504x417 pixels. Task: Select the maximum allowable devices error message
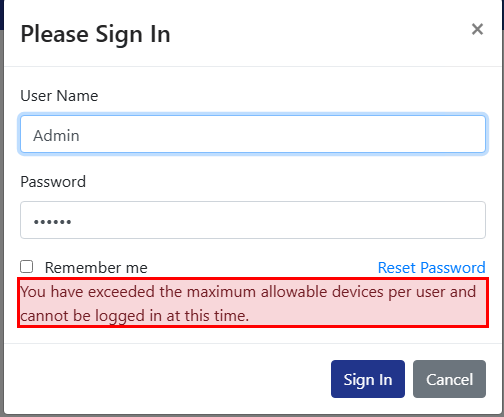click(x=253, y=303)
